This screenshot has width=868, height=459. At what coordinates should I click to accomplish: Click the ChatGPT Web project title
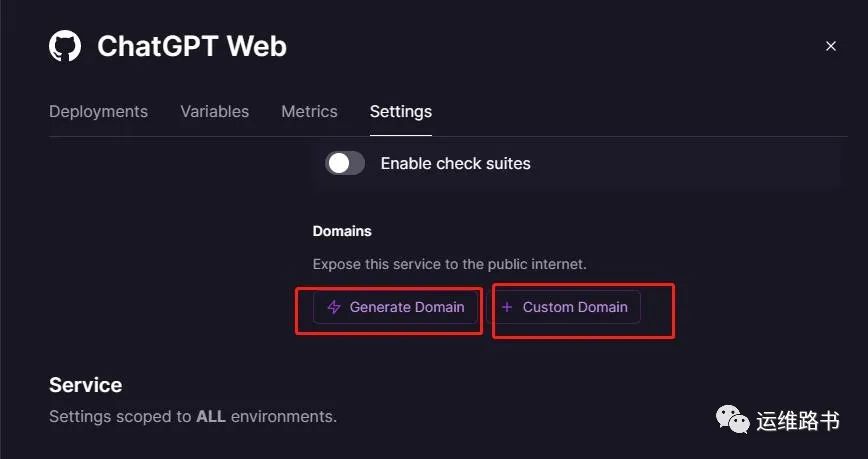(x=192, y=46)
